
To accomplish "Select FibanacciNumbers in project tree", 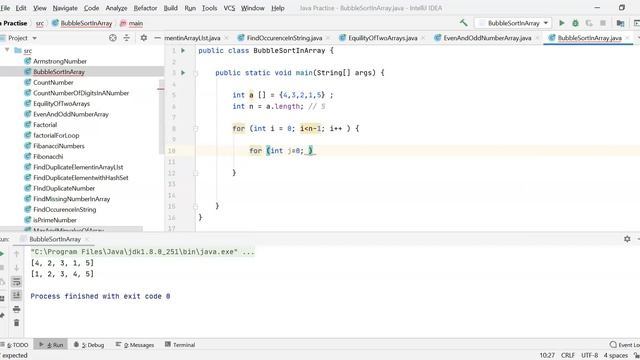I will (59, 146).
